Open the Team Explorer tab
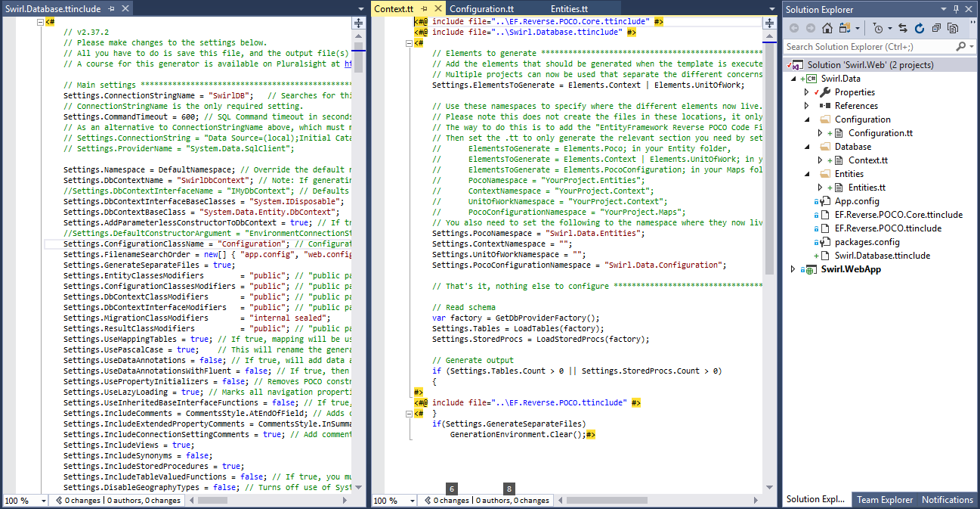980x509 pixels. click(x=884, y=500)
